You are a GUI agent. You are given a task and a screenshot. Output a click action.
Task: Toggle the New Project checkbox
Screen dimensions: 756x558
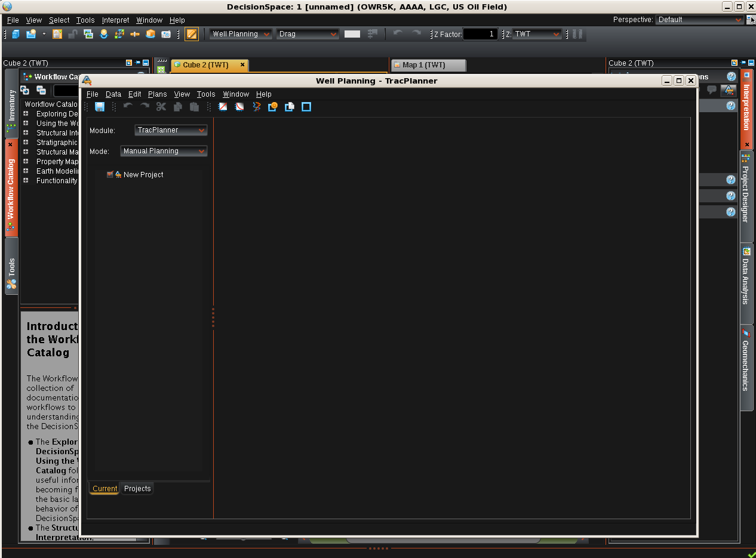click(110, 175)
